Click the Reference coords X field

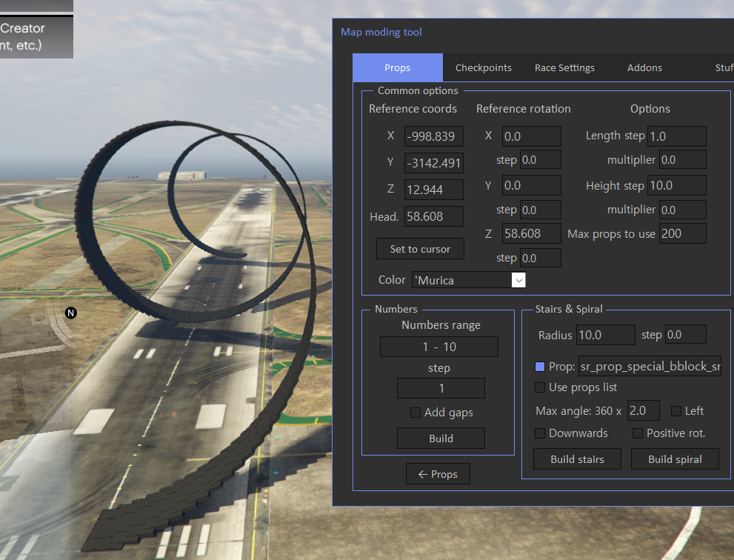pos(434,136)
